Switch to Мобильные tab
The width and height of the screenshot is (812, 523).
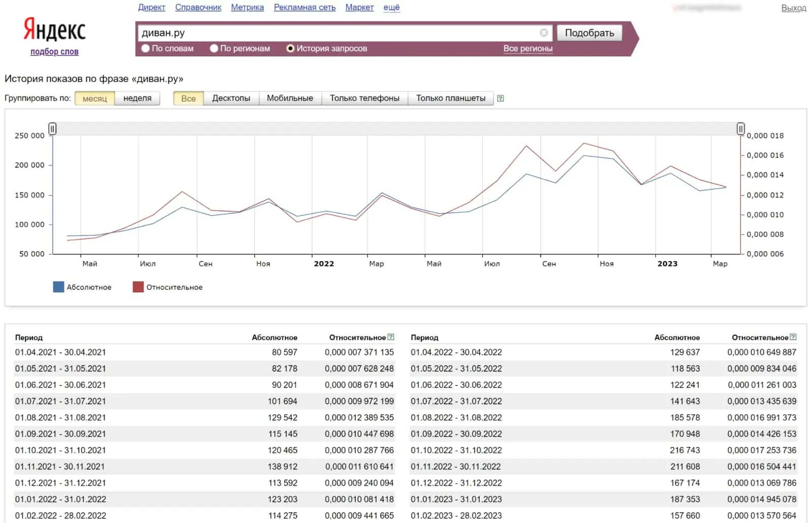tap(290, 99)
